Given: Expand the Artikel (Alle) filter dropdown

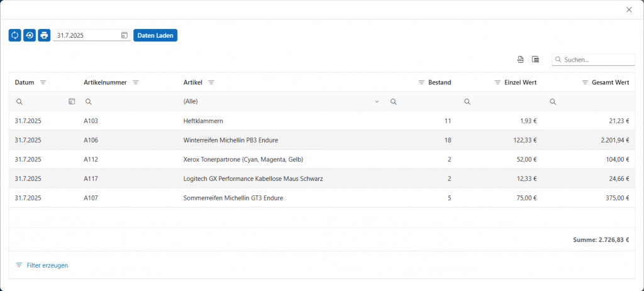Looking at the screenshot, I should [377, 102].
